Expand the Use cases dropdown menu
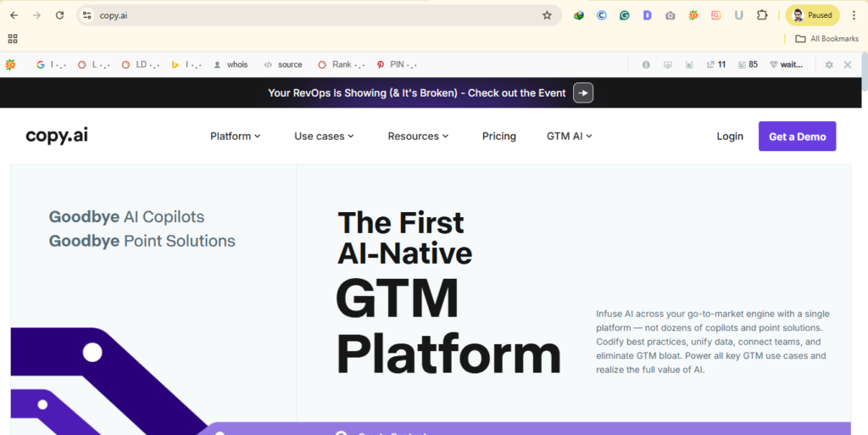 (324, 137)
